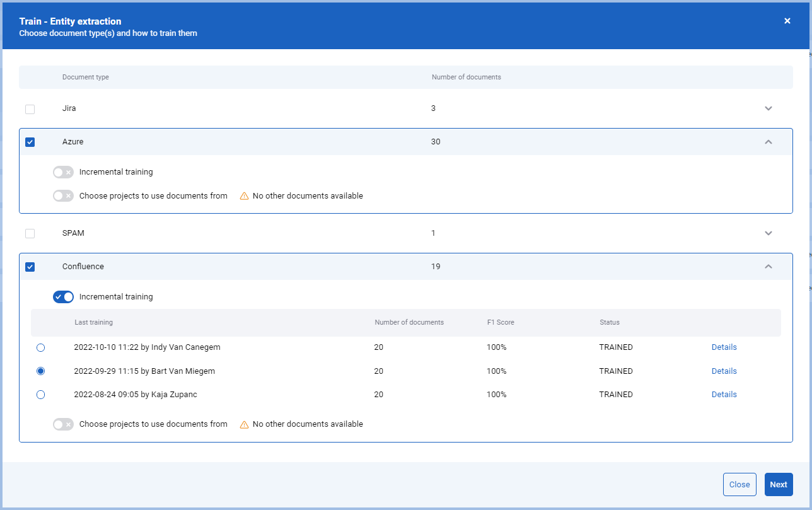Select the 2022-09-29 Bart Van Miegem training
Image resolution: width=812 pixels, height=510 pixels.
(x=41, y=371)
